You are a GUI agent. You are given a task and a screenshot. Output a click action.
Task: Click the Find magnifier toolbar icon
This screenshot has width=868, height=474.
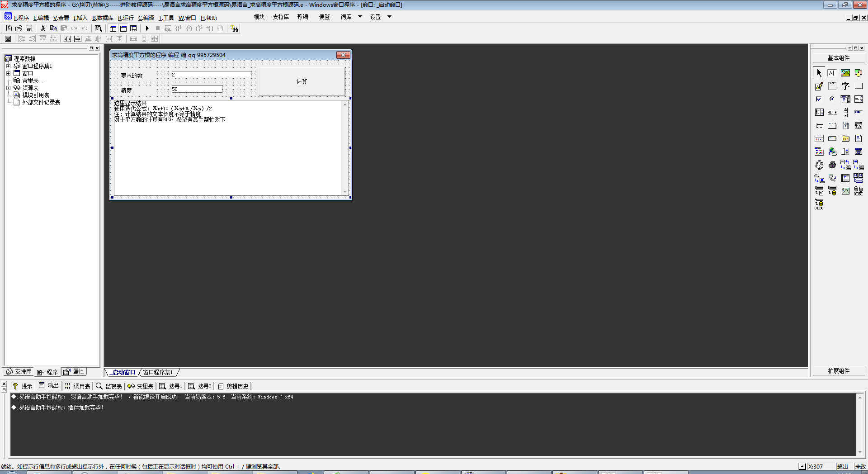pyautogui.click(x=98, y=28)
